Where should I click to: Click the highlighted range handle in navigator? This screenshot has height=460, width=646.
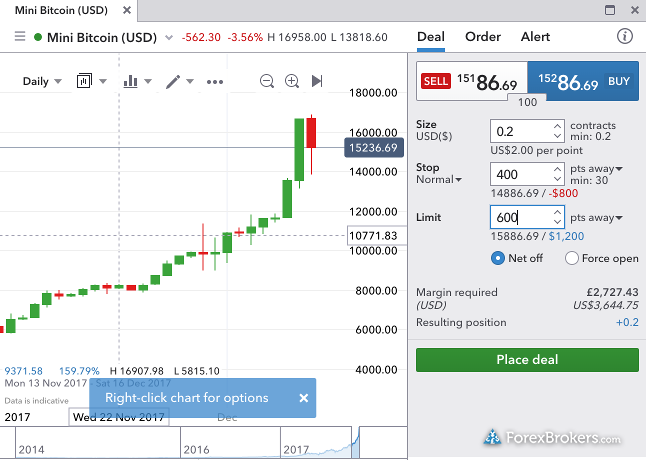click(x=356, y=443)
